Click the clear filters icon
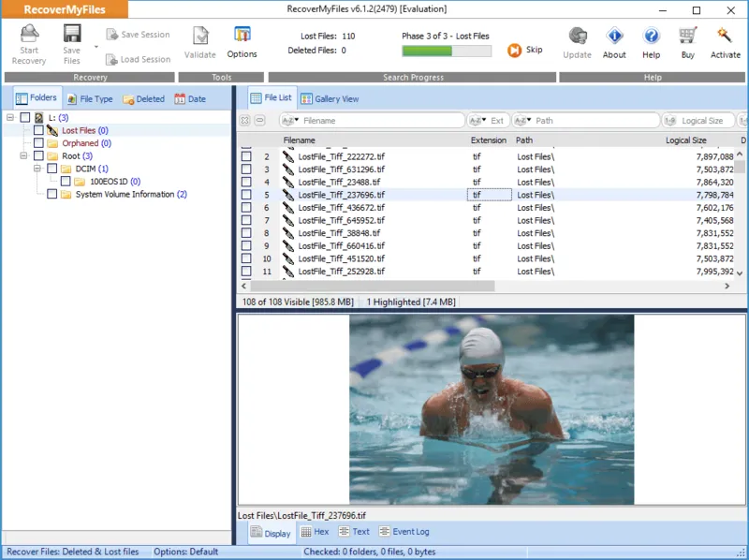This screenshot has width=749, height=560. click(244, 121)
